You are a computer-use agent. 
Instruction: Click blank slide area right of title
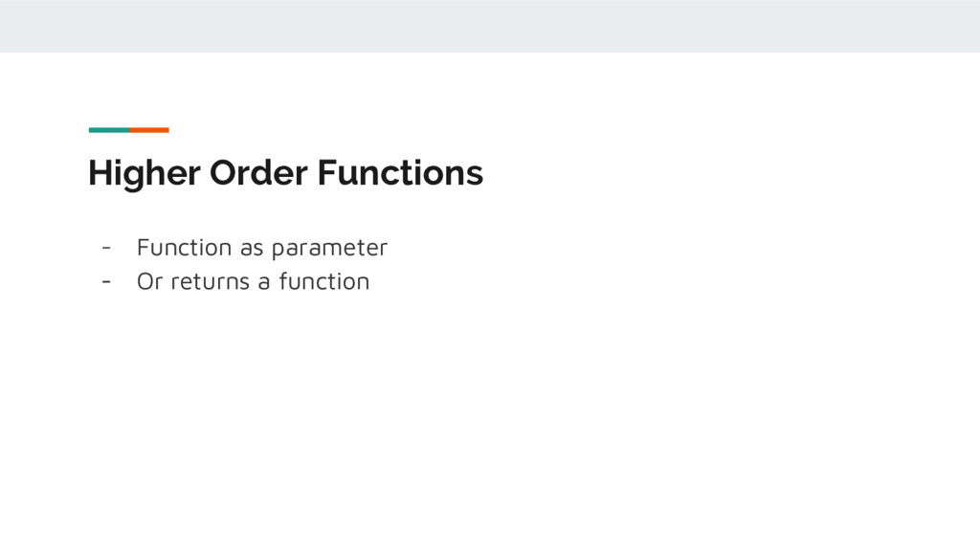pos(727,174)
